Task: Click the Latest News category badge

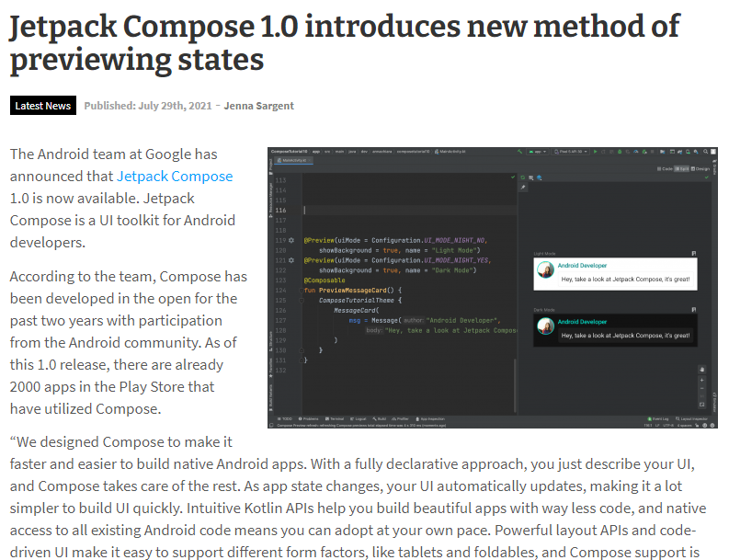Action: point(43,106)
